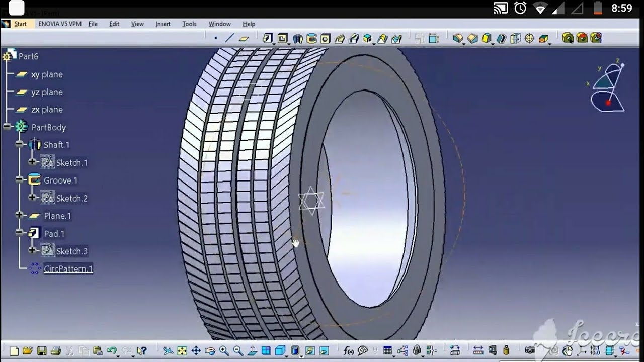Image resolution: width=644 pixels, height=362 pixels.
Task: Create a new document with New icon
Action: pyautogui.click(x=14, y=351)
